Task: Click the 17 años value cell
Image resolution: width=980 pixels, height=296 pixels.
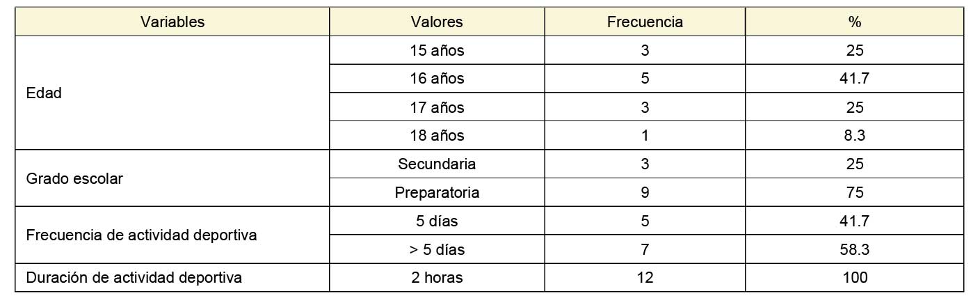Action: pos(437,107)
